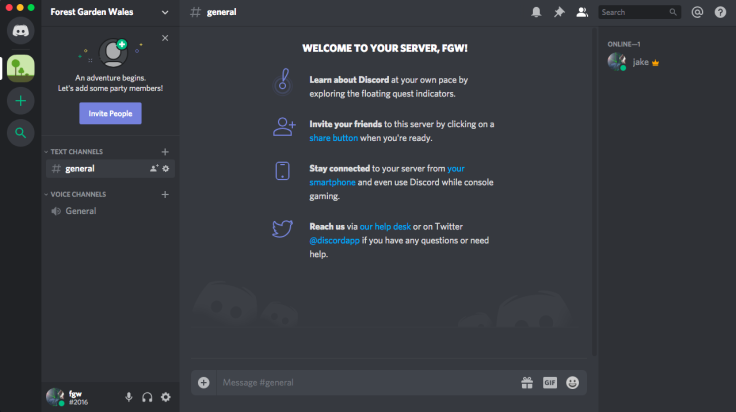This screenshot has height=412, width=736.
Task: Open notification settings bell icon
Action: (x=536, y=12)
